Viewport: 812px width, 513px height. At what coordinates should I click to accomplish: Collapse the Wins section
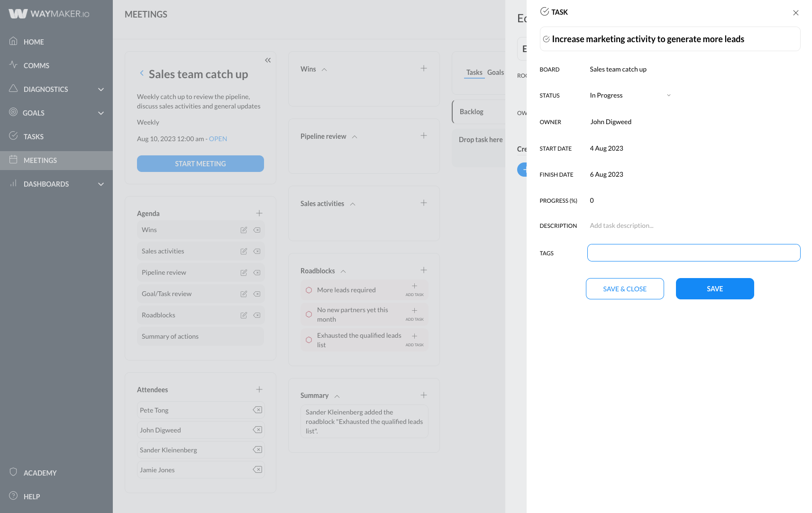point(324,70)
